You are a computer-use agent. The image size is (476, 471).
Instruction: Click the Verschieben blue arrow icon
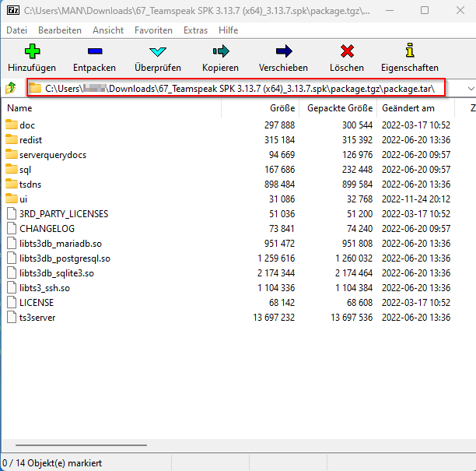coord(283,51)
